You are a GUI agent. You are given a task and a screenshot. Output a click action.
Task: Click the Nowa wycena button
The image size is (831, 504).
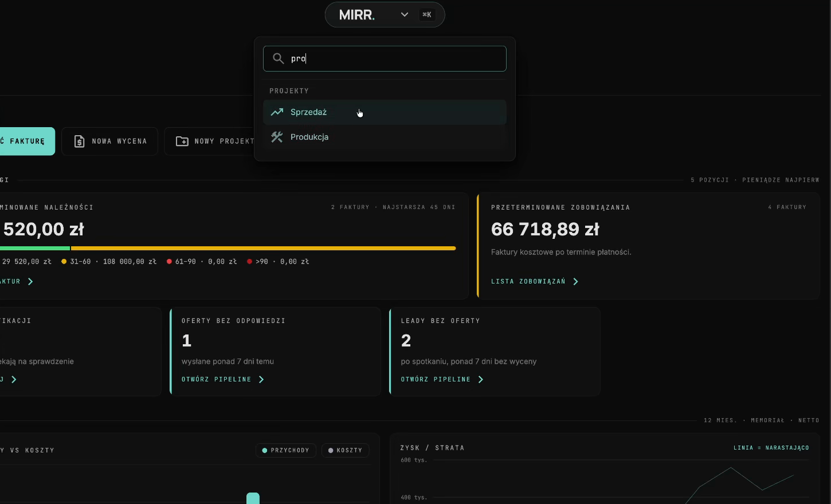point(109,141)
